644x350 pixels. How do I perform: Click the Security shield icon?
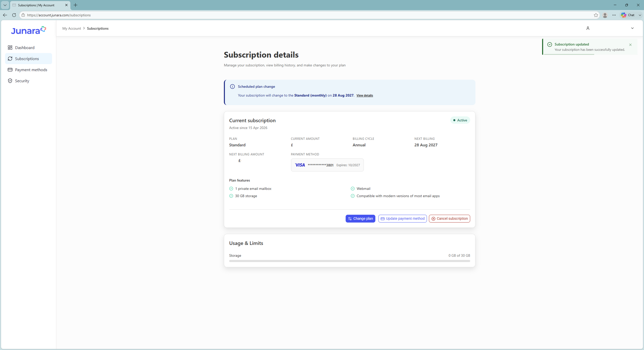10,81
